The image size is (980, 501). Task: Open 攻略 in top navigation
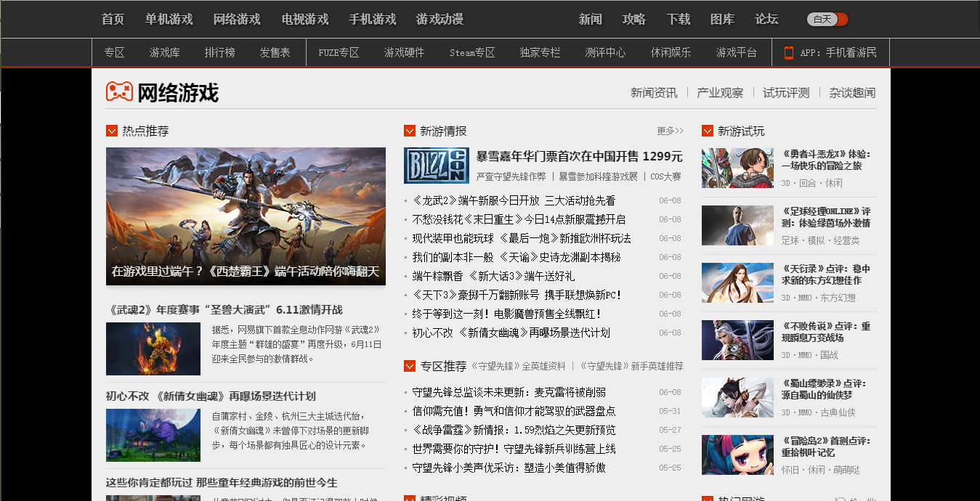[x=634, y=19]
